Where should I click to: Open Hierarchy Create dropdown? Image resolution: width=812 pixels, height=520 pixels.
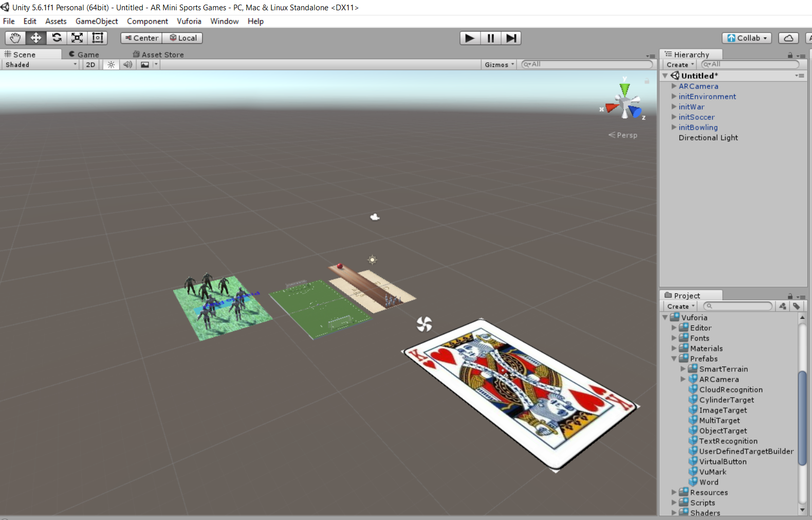(x=680, y=65)
